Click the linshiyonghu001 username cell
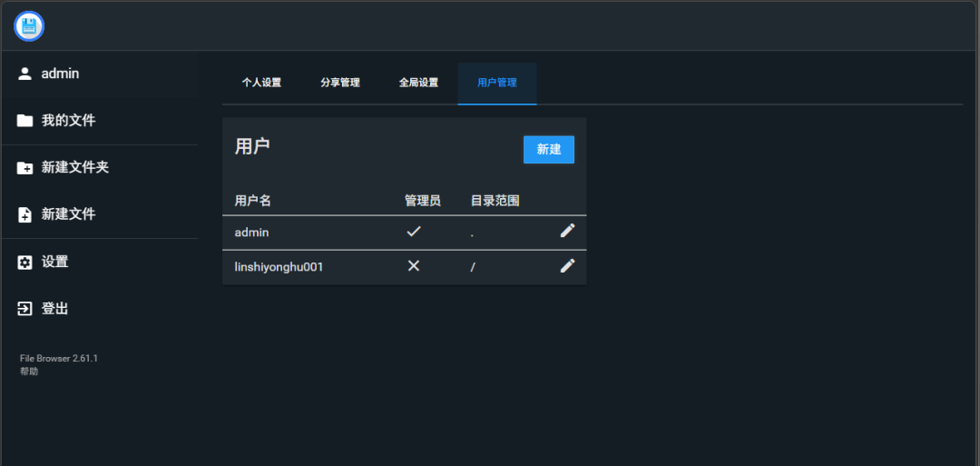 point(279,267)
